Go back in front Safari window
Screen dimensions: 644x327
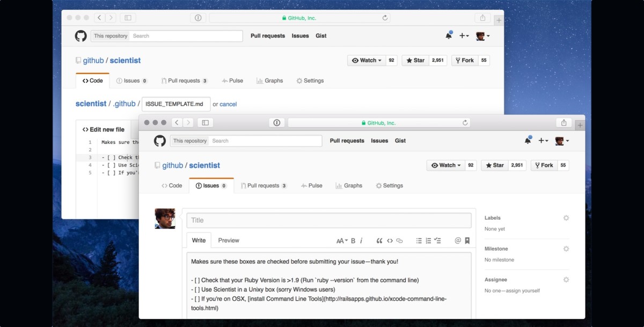click(177, 123)
